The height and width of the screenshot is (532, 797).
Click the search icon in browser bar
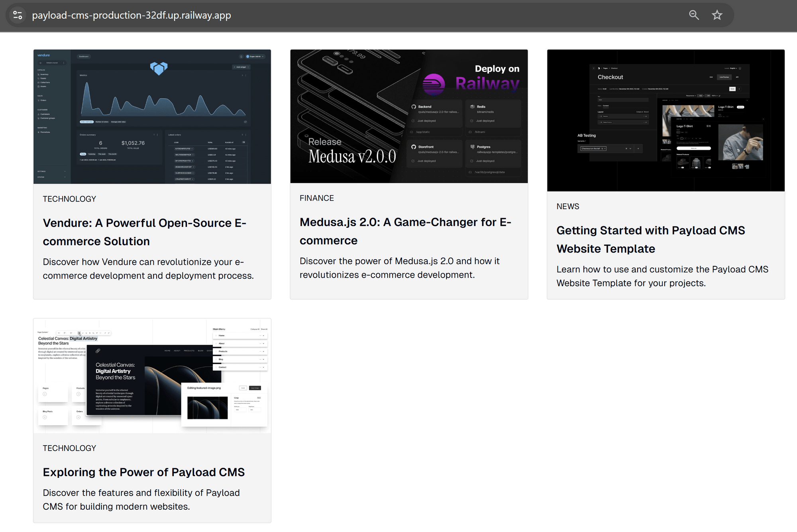(x=693, y=15)
